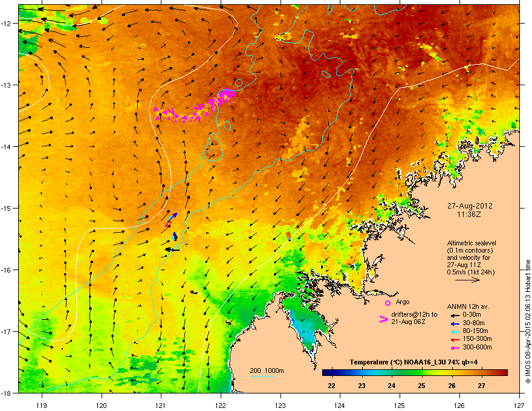This screenshot has height=411, width=532.
Task: Click the ANMN 12h av. legend heading
Action: coord(468,306)
